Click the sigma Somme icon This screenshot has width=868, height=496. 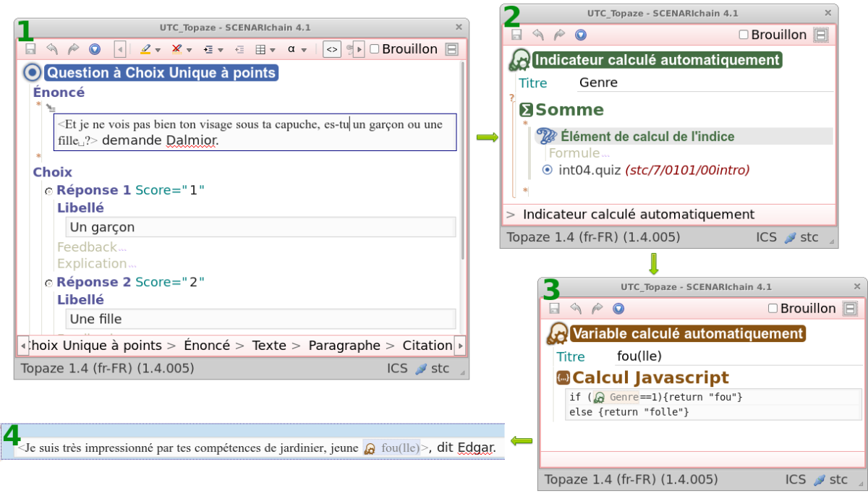pyautogui.click(x=527, y=110)
